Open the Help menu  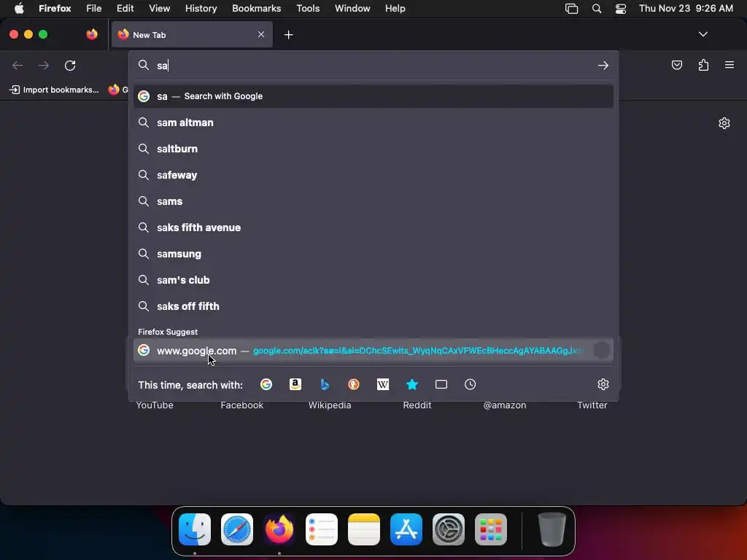[395, 8]
